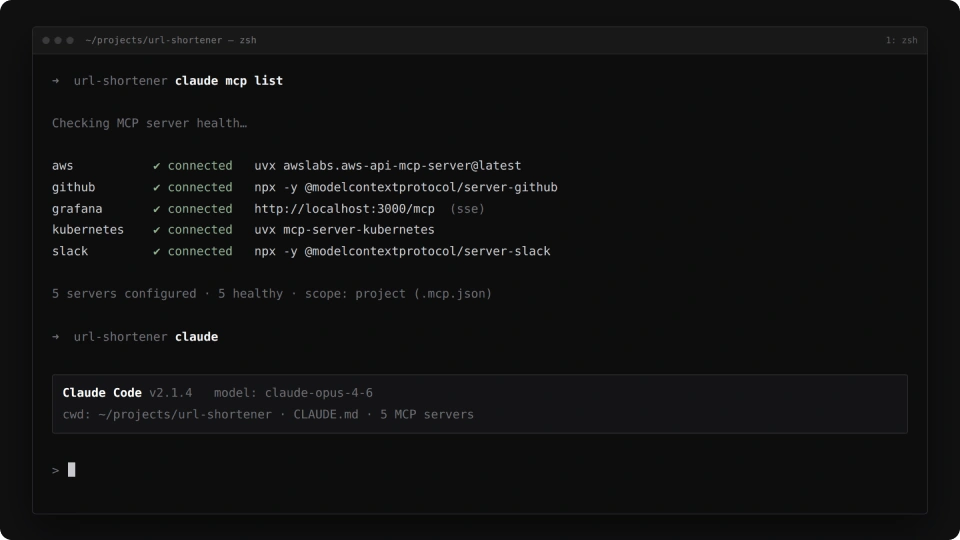Screen dimensions: 960x540
Task: Click the '@modelcontextprotocol/server-slack' command
Action: 427,251
